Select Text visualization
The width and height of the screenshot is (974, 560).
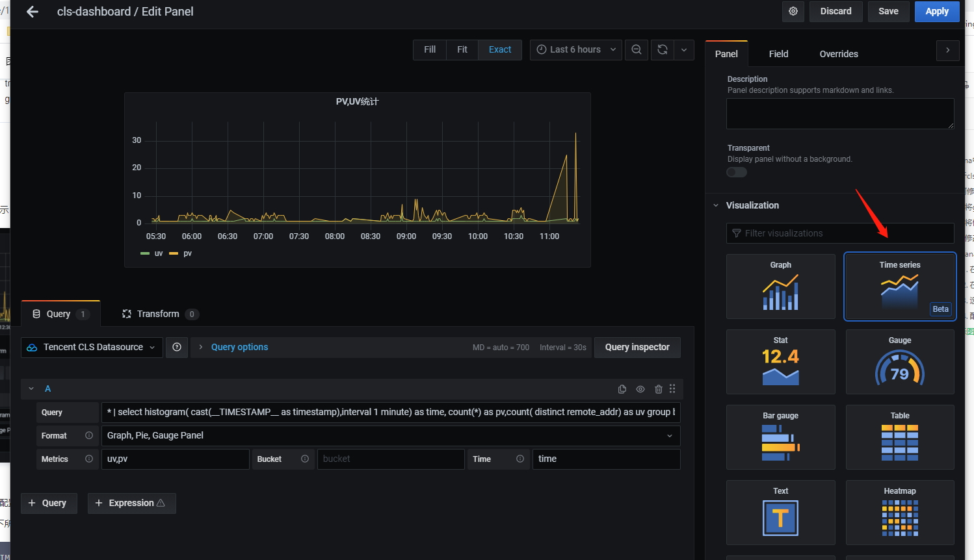[x=780, y=513]
